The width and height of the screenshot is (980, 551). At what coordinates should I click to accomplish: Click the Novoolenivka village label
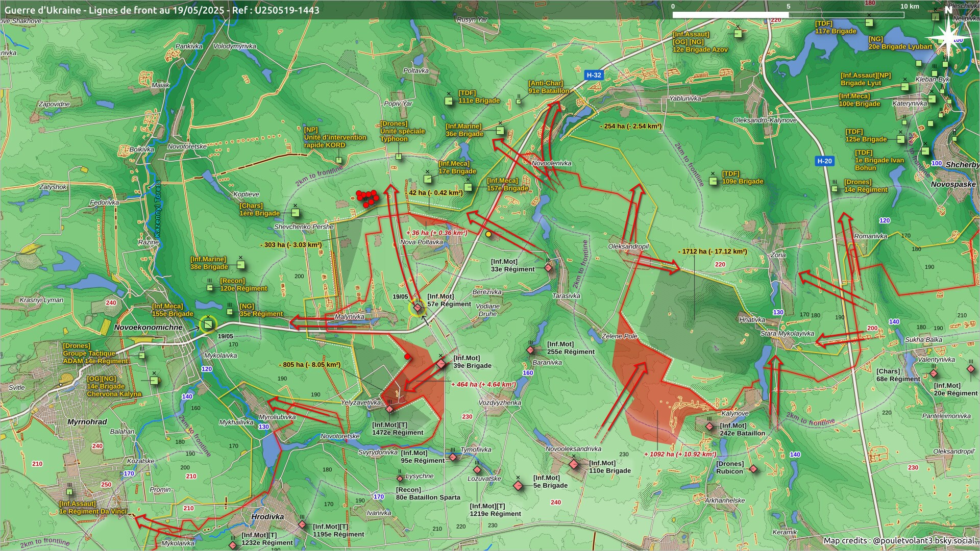pyautogui.click(x=552, y=163)
